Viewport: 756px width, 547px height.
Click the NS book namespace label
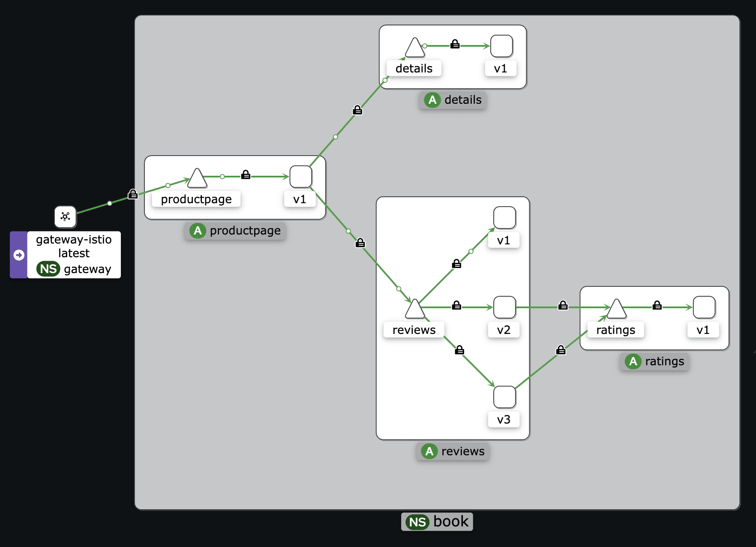click(437, 522)
